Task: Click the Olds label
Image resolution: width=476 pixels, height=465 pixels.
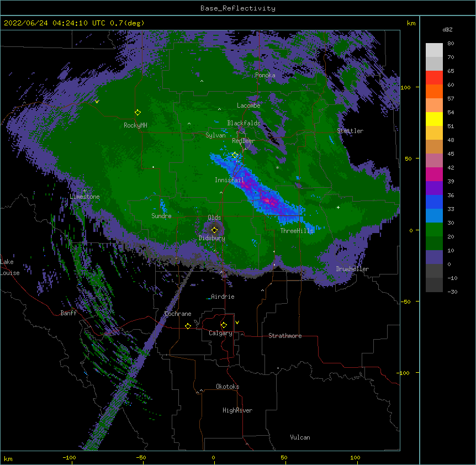Action: coord(214,218)
